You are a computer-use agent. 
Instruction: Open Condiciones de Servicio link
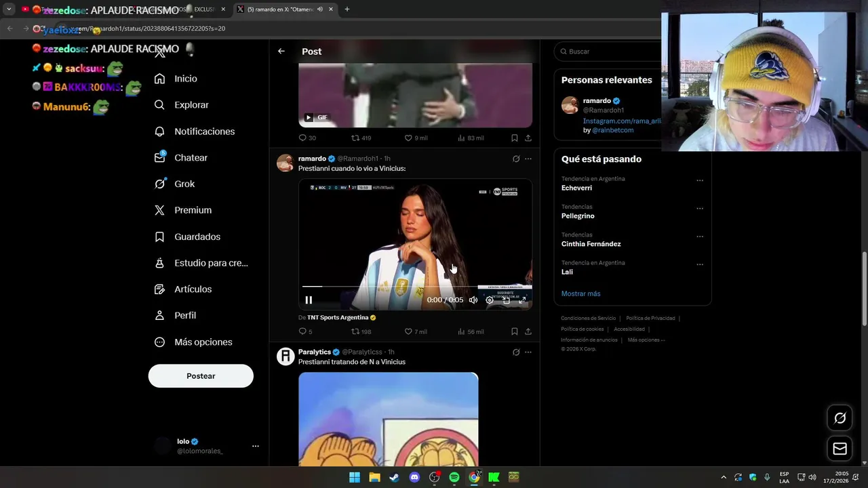click(588, 318)
